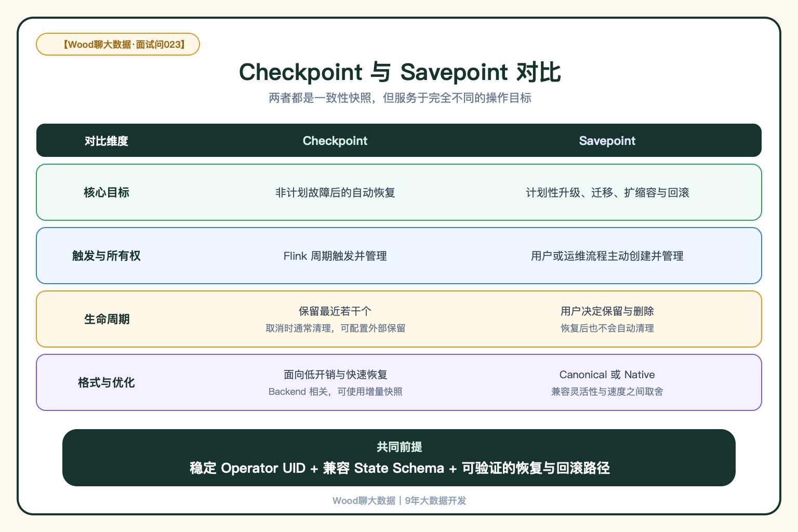Click the 核心目标 row label
The height and width of the screenshot is (532, 798).
tap(107, 193)
